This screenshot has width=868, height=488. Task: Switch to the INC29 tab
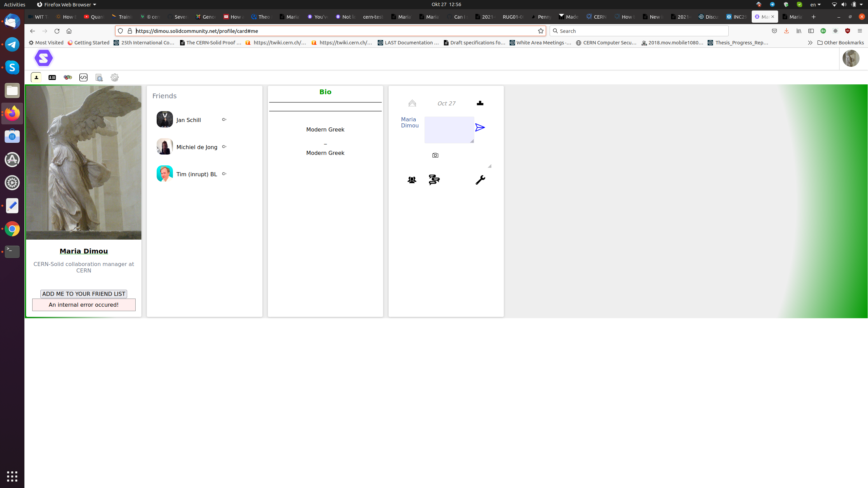click(x=736, y=17)
